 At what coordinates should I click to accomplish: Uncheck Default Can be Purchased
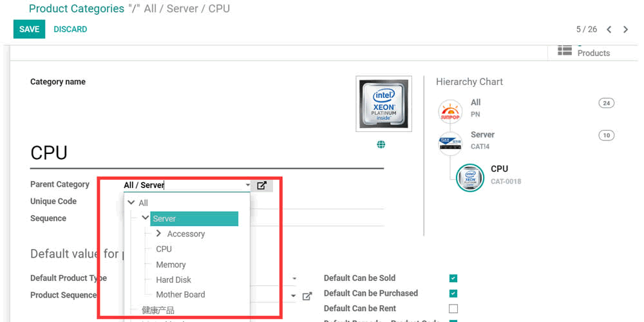453,294
